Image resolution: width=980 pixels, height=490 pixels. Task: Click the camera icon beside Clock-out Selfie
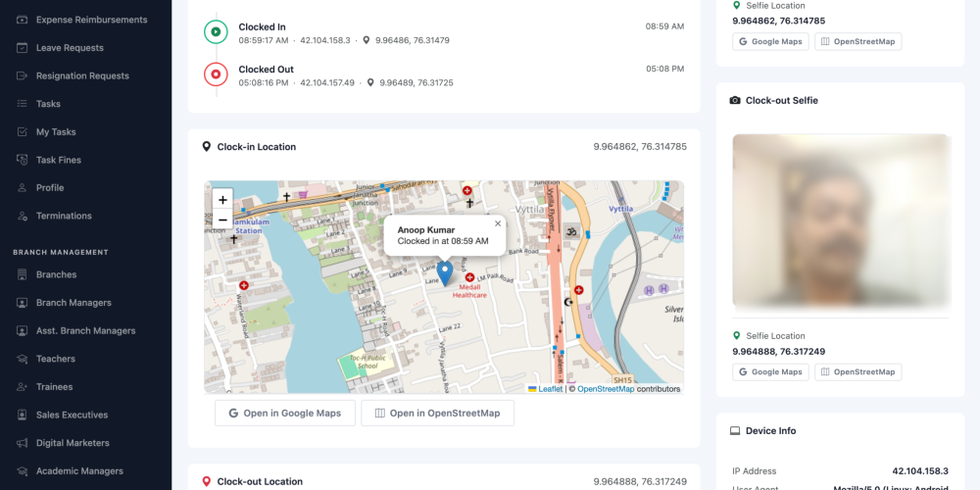[x=735, y=101]
